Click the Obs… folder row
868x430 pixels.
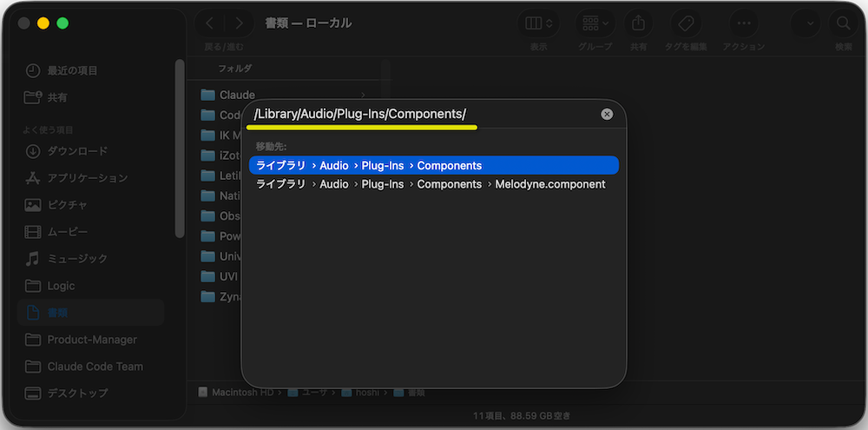click(x=221, y=215)
